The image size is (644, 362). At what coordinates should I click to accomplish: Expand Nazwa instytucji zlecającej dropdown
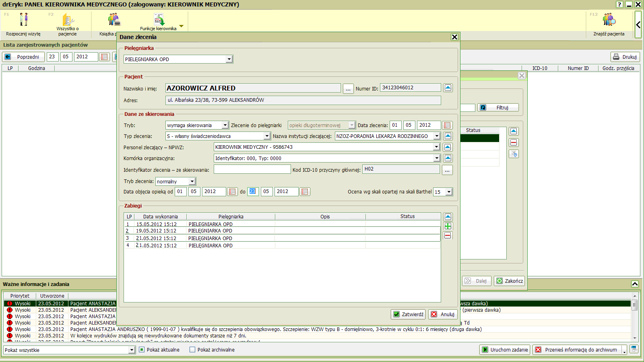pos(437,136)
